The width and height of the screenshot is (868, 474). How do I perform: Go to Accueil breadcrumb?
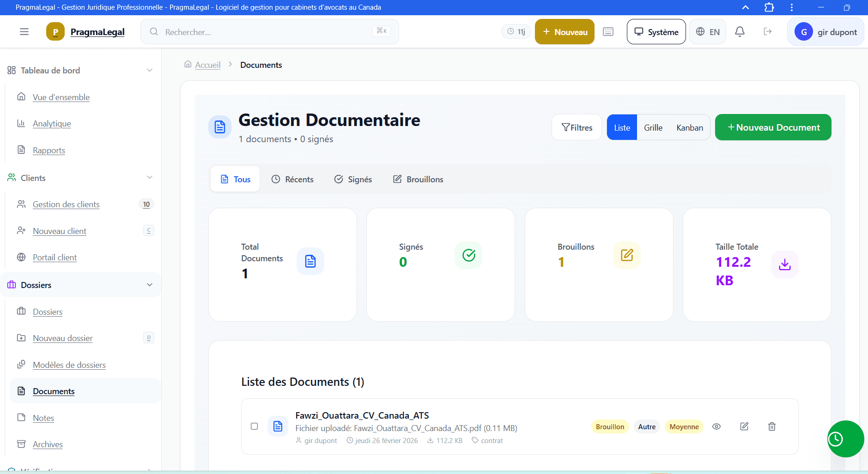click(x=208, y=65)
